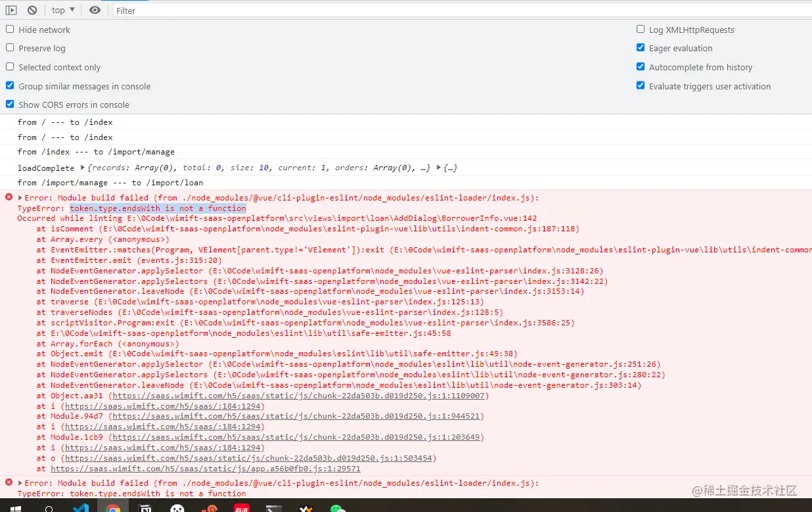Enable the Preserve log checkbox
Image resolution: width=812 pixels, height=512 pixels.
[x=10, y=48]
